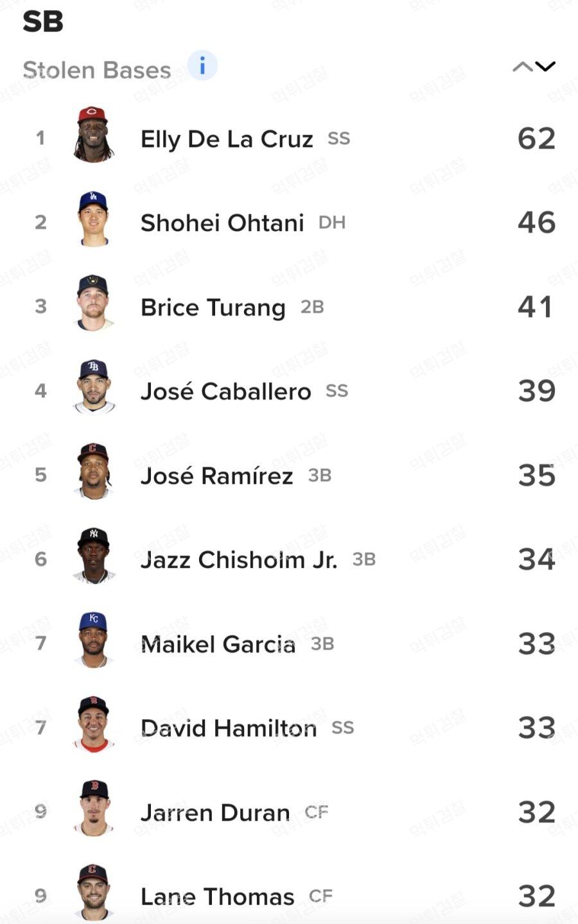Screen dimensions: 578x924
Task: Open José Caballero player photo
Action: [x=94, y=387]
